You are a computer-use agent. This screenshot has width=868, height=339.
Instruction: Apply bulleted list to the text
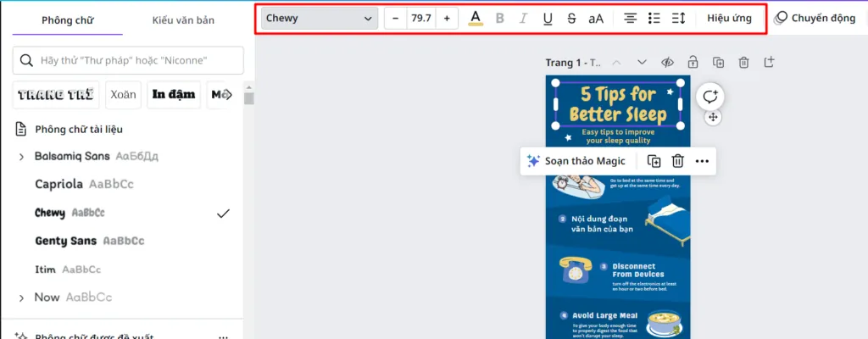654,19
